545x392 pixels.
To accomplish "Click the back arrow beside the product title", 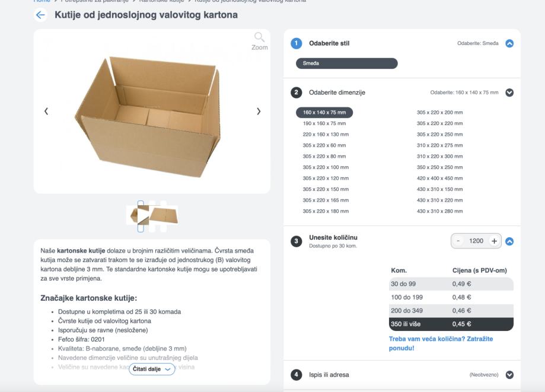I will click(41, 15).
